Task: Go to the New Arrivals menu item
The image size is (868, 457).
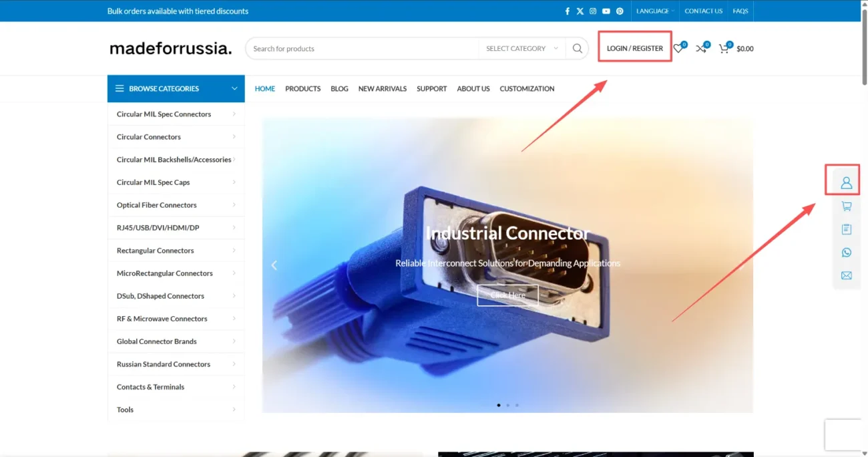Action: (382, 89)
